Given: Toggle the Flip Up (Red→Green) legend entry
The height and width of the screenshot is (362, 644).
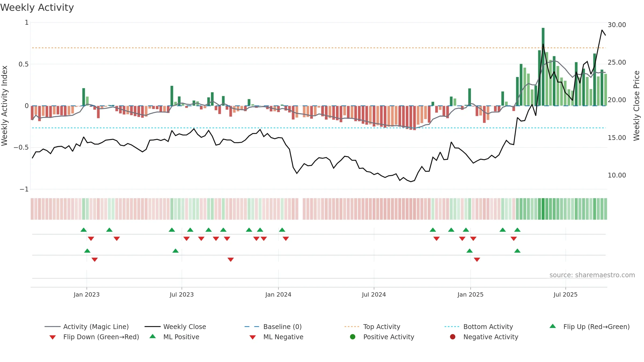Looking at the screenshot, I should click(589, 327).
